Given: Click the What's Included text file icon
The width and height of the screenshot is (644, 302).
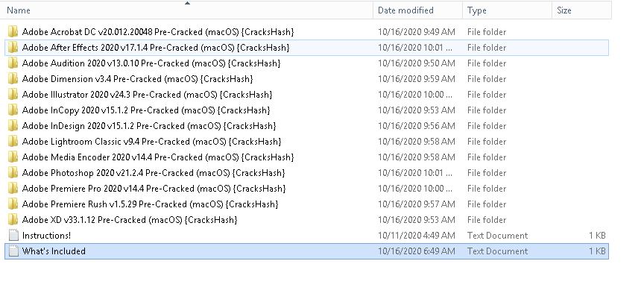Looking at the screenshot, I should pos(13,251).
